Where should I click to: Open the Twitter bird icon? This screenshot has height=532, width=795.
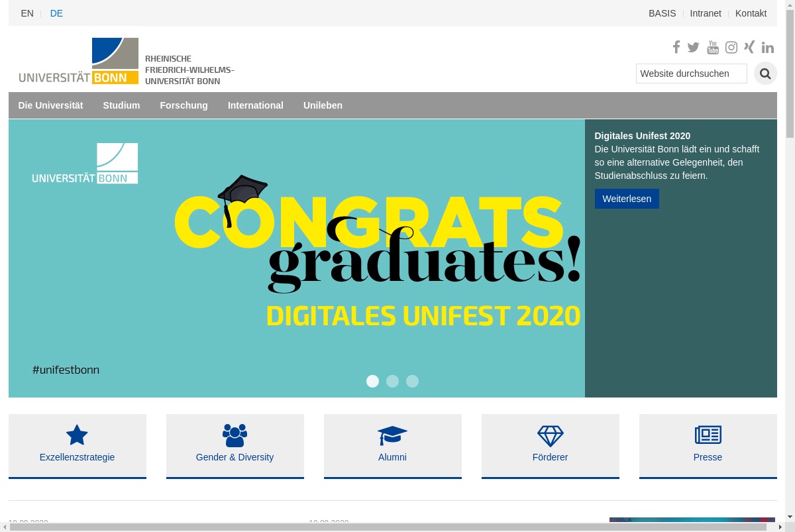click(x=694, y=47)
